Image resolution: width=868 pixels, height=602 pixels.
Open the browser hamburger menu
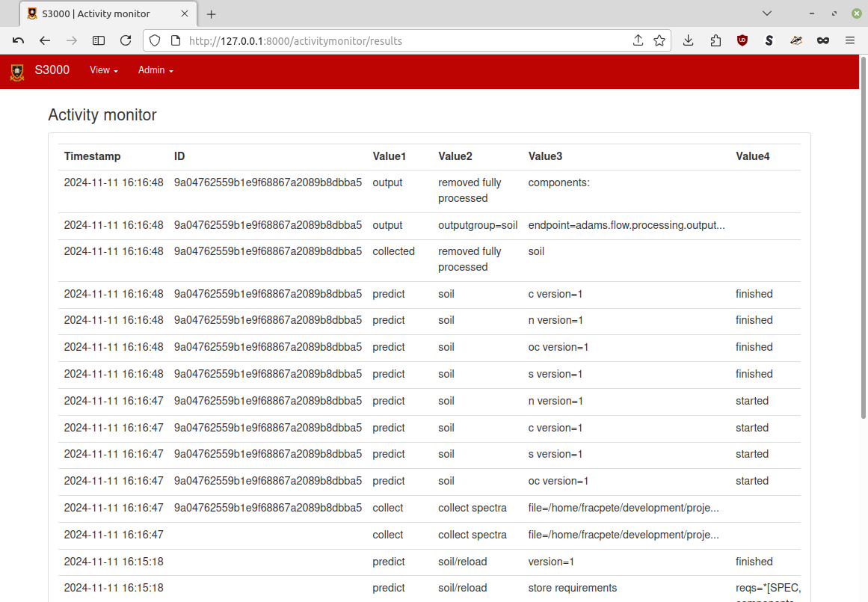point(850,40)
